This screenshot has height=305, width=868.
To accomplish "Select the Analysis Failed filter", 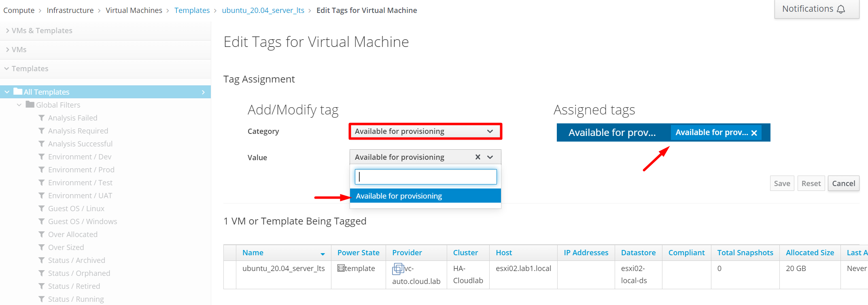I will coord(73,118).
